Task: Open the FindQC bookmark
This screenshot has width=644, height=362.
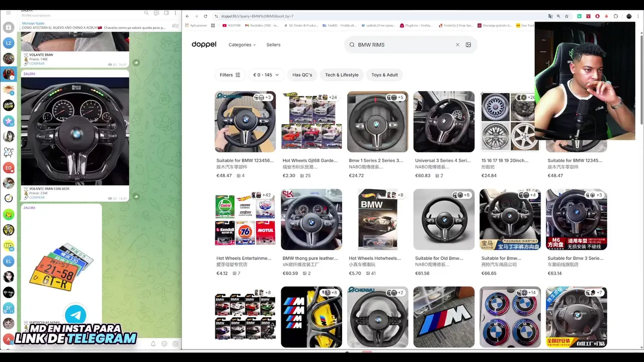Action: pos(339,25)
